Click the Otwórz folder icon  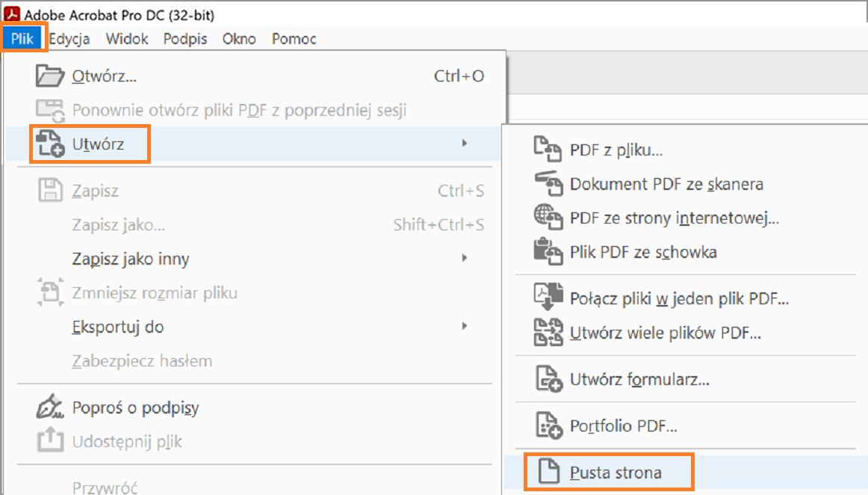click(46, 75)
